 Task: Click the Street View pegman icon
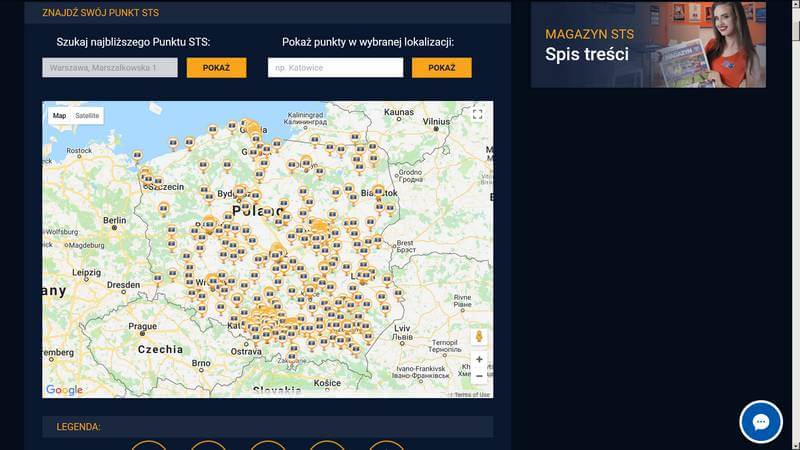pos(479,336)
